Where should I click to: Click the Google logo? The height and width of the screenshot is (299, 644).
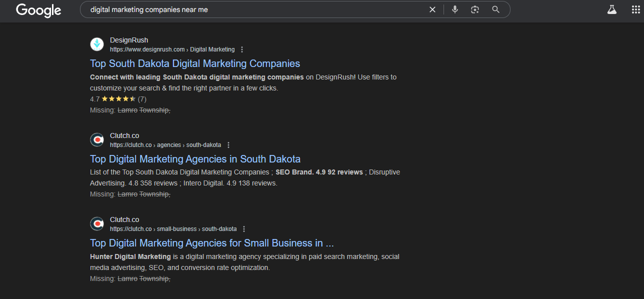click(x=38, y=10)
